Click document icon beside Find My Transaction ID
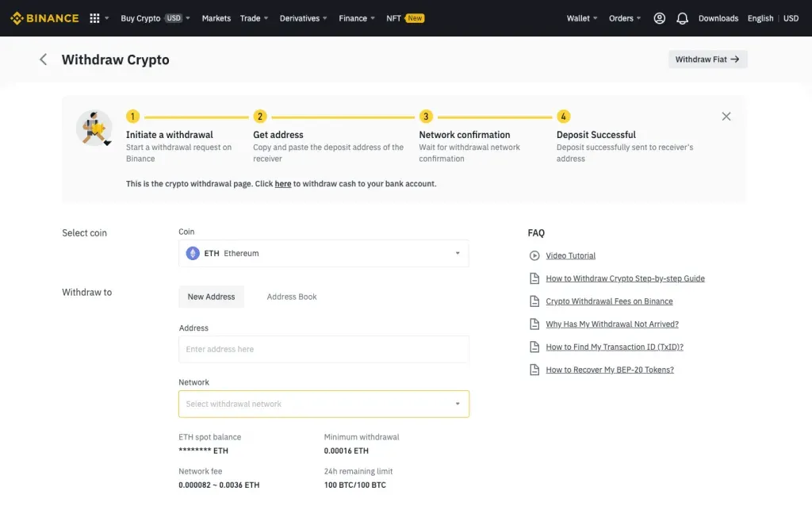The width and height of the screenshot is (812, 510). tap(534, 347)
